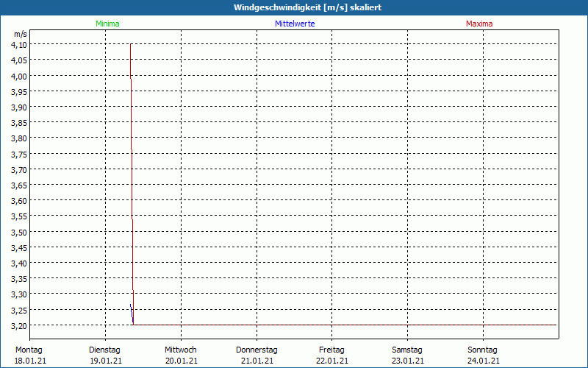Click the '3,20' y-axis value

pos(19,325)
